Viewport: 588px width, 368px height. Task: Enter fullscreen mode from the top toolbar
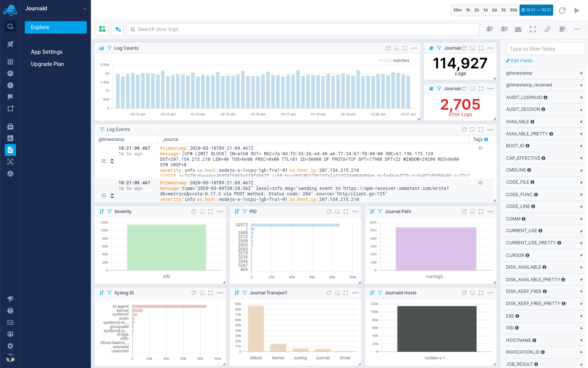tap(533, 29)
